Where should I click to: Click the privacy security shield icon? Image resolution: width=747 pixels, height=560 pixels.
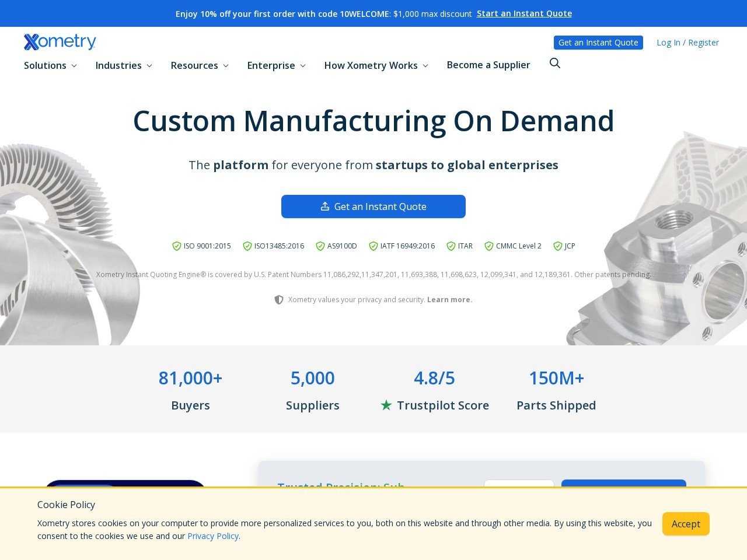[279, 299]
